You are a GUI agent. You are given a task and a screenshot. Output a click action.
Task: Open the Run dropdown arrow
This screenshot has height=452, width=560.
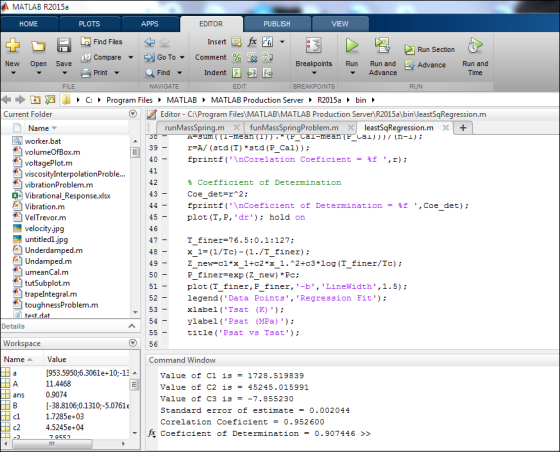[x=352, y=73]
